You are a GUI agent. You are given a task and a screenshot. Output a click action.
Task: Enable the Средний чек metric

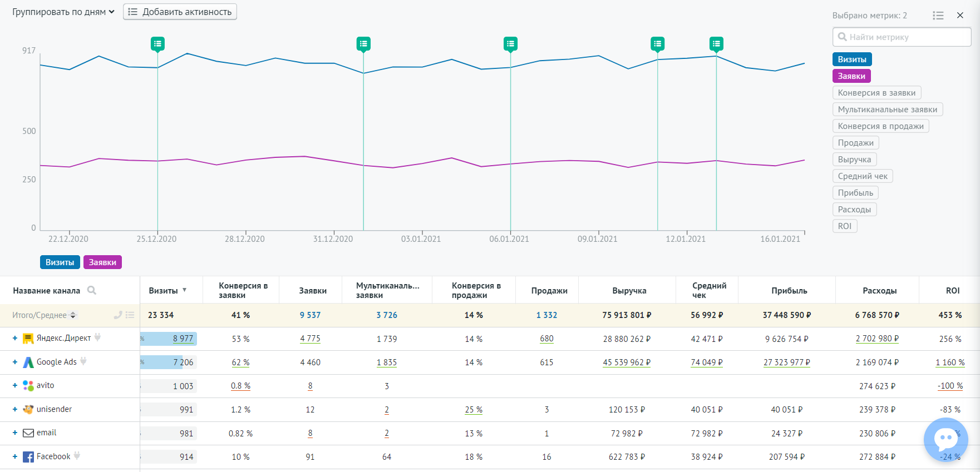863,176
